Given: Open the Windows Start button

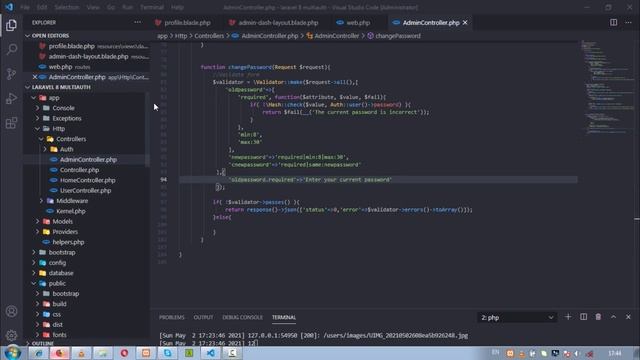Looking at the screenshot, I should [13, 353].
